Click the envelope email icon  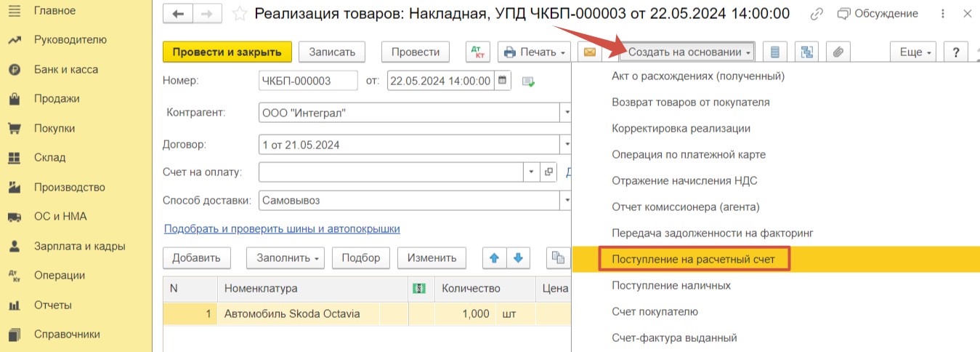click(x=590, y=52)
